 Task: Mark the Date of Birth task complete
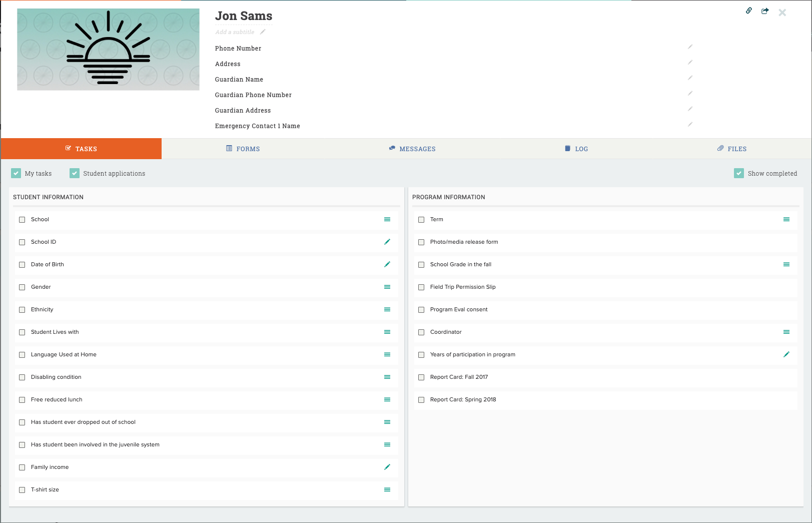coord(22,264)
